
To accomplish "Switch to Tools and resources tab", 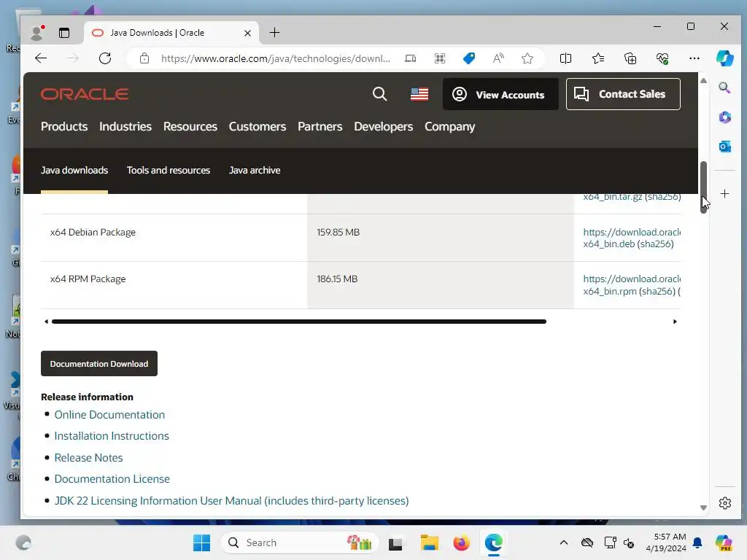I will tap(169, 170).
